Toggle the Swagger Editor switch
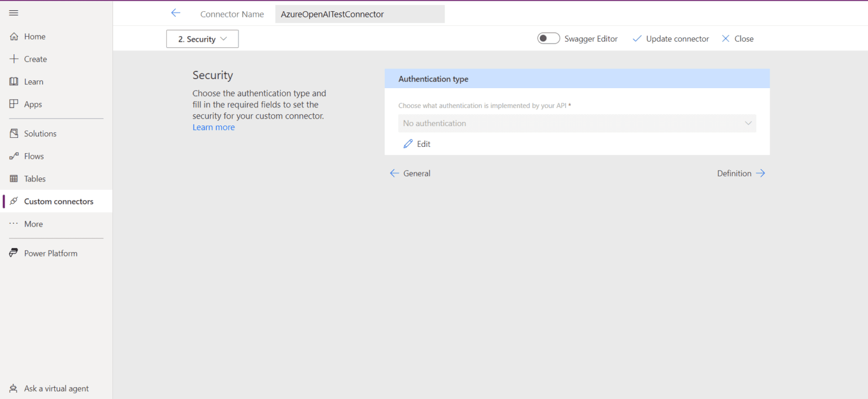 pyautogui.click(x=548, y=38)
